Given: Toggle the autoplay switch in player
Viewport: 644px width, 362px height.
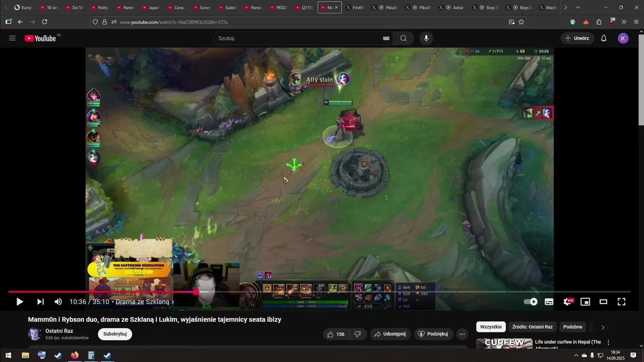Looking at the screenshot, I should [531, 302].
